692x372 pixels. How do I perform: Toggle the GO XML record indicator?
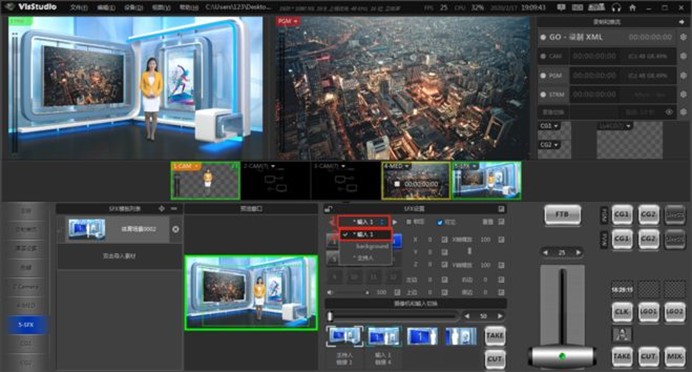[543, 38]
